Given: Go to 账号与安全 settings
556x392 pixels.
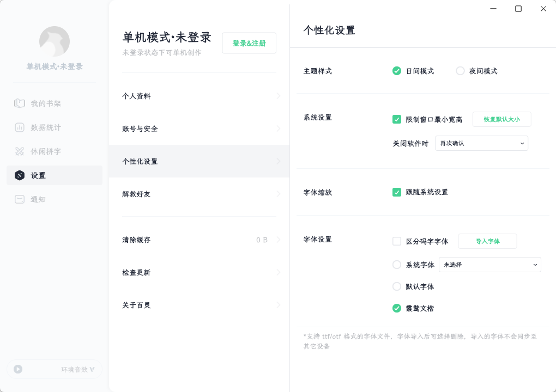Looking at the screenshot, I should (199, 129).
